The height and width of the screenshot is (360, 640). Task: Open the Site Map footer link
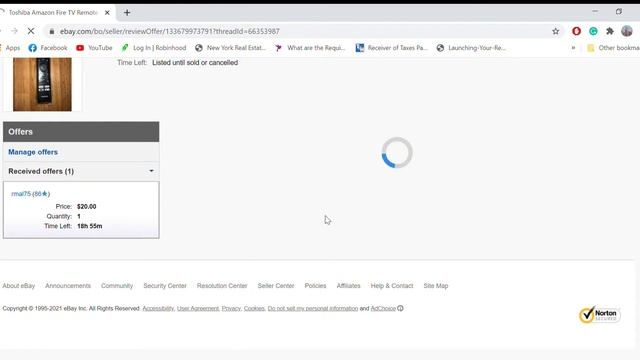[436, 286]
